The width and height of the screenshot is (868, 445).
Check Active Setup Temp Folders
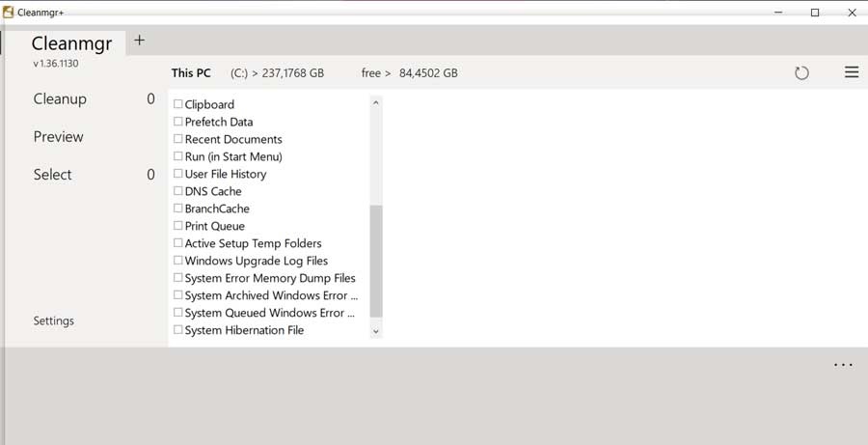177,242
